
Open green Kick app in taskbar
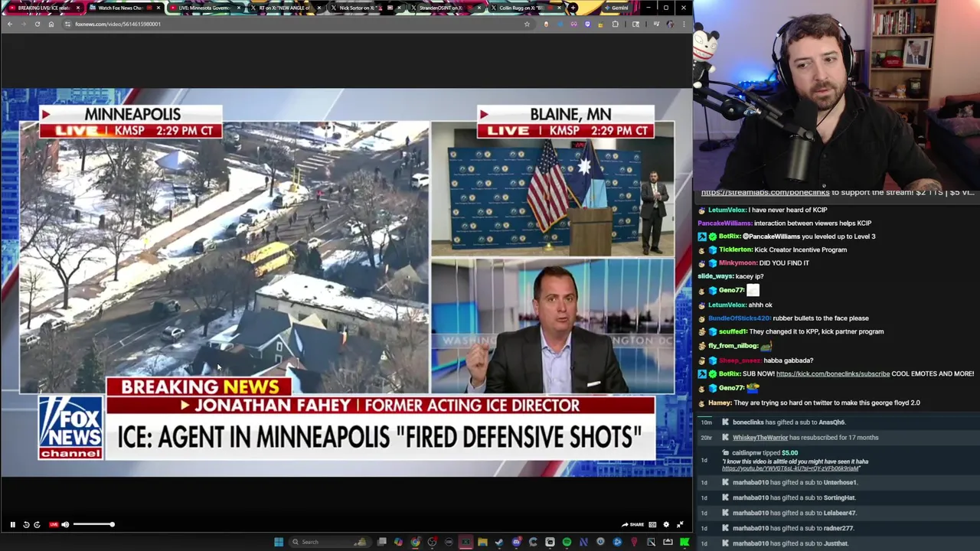[x=684, y=542]
